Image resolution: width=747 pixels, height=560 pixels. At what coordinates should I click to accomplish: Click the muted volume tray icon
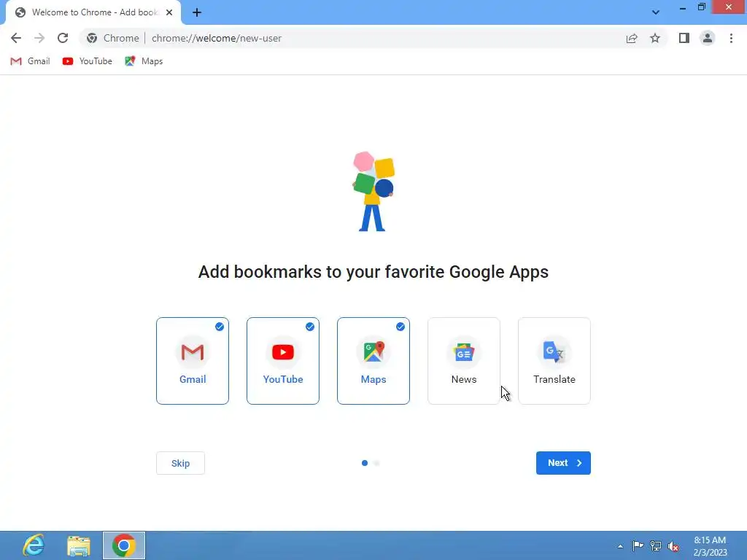[x=673, y=546]
